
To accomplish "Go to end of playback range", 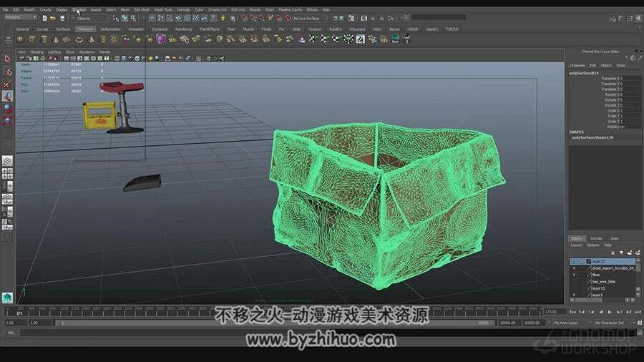I will pos(638,312).
